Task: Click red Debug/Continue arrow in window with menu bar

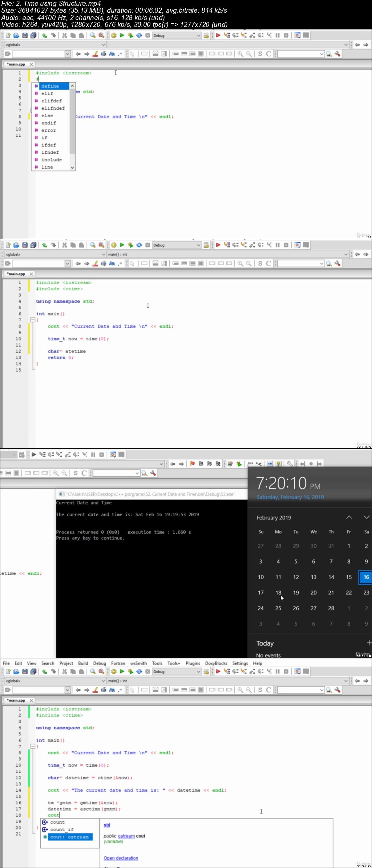Action: [218, 671]
